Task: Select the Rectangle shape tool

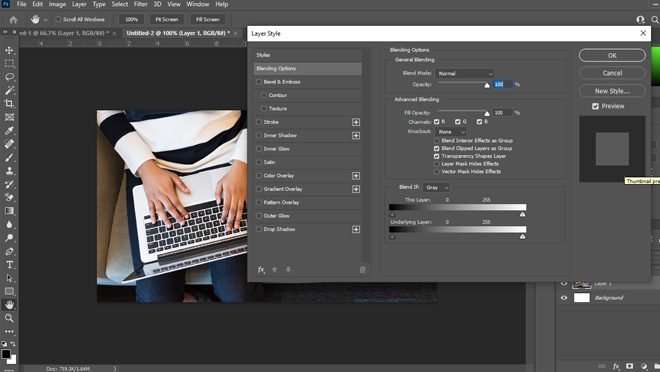Action: pyautogui.click(x=9, y=291)
